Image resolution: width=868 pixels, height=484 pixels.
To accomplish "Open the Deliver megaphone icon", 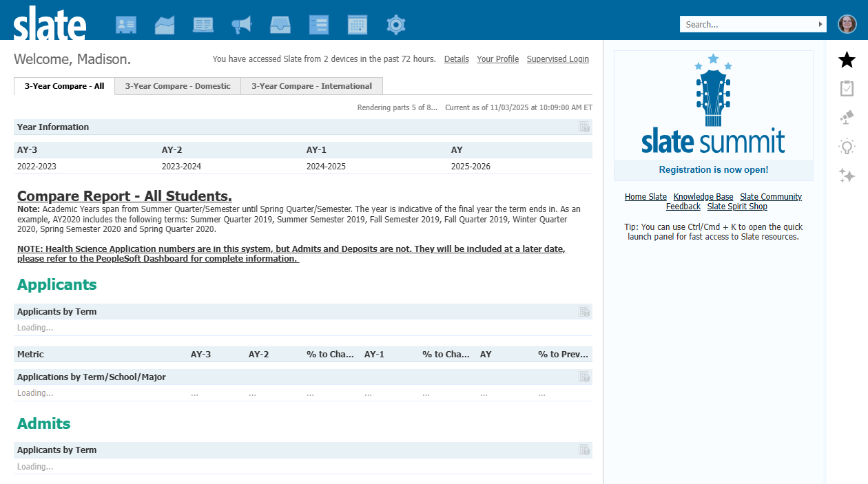I will pos(242,25).
